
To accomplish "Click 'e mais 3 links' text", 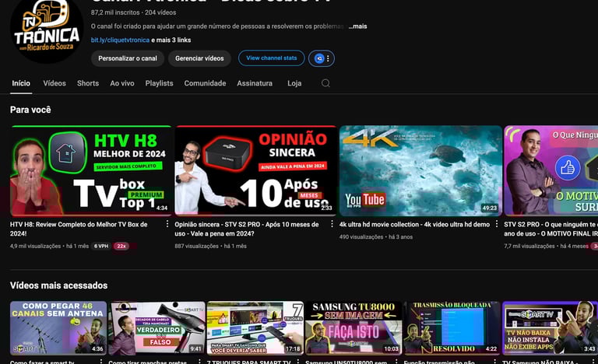I will click(171, 40).
